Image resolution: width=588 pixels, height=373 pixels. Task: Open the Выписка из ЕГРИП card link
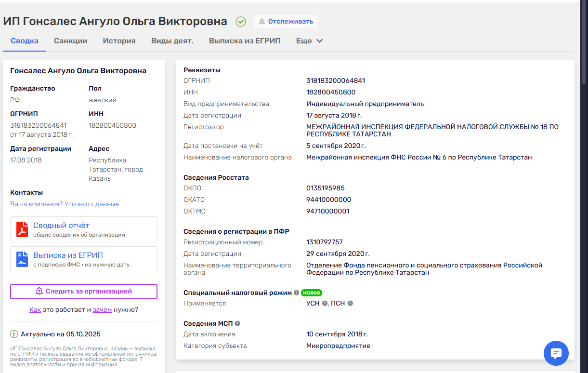[68, 255]
